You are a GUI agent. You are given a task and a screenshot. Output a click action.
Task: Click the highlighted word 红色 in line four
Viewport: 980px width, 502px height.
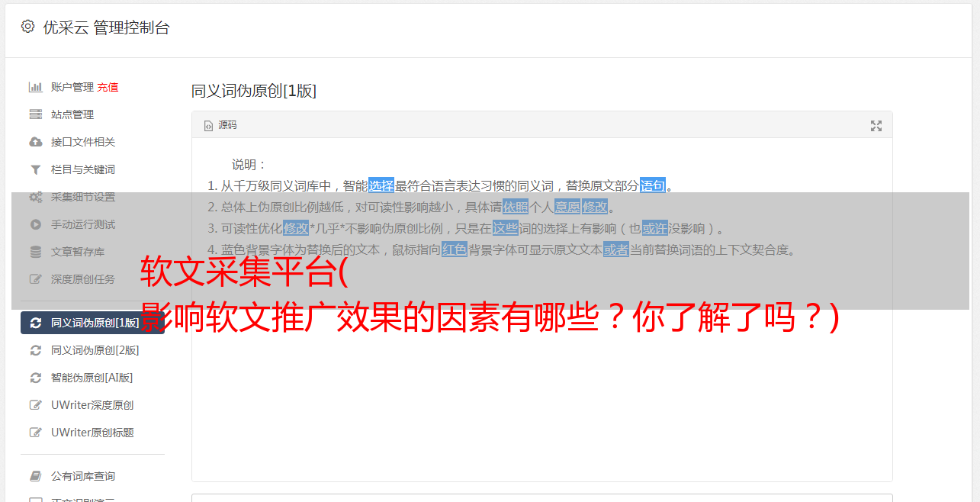click(455, 249)
